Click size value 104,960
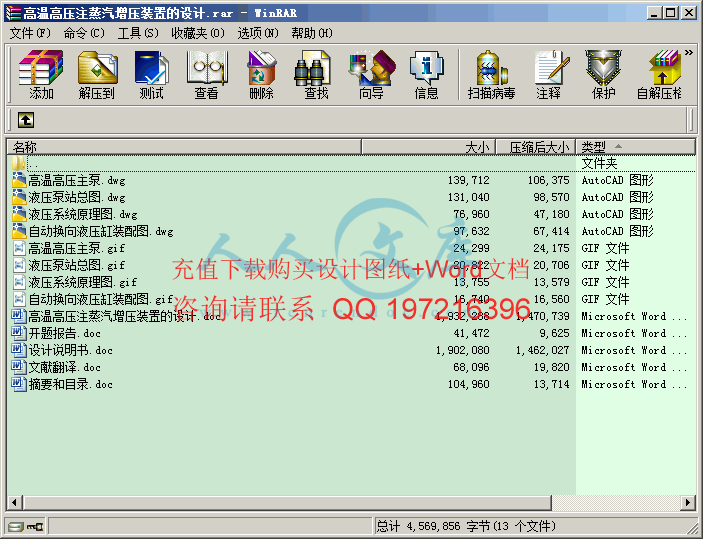The height and width of the screenshot is (539, 703). 469,385
